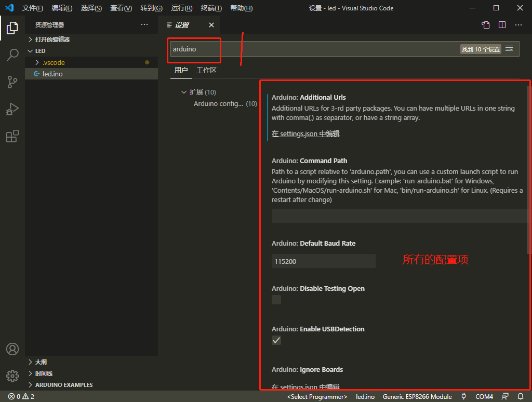Open the 文件(F) menu
The height and width of the screenshot is (402, 532).
33,8
